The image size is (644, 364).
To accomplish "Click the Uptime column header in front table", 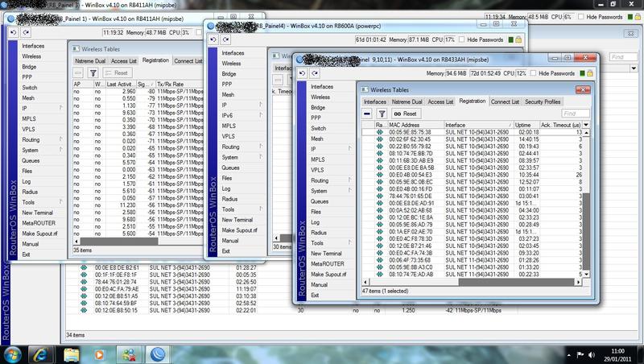I will click(526, 125).
